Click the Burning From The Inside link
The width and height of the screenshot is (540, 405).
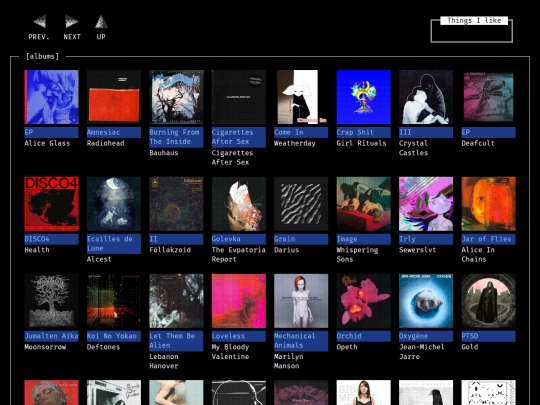[x=176, y=137]
